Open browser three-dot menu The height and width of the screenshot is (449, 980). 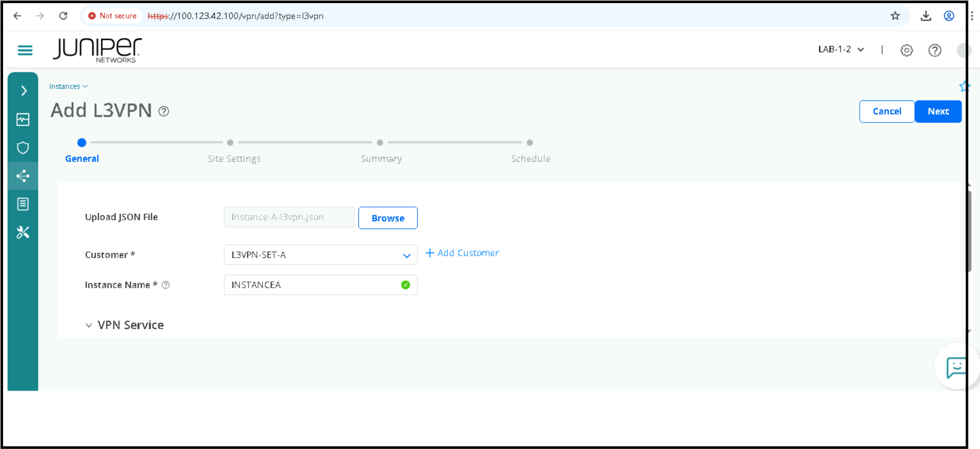point(971,16)
